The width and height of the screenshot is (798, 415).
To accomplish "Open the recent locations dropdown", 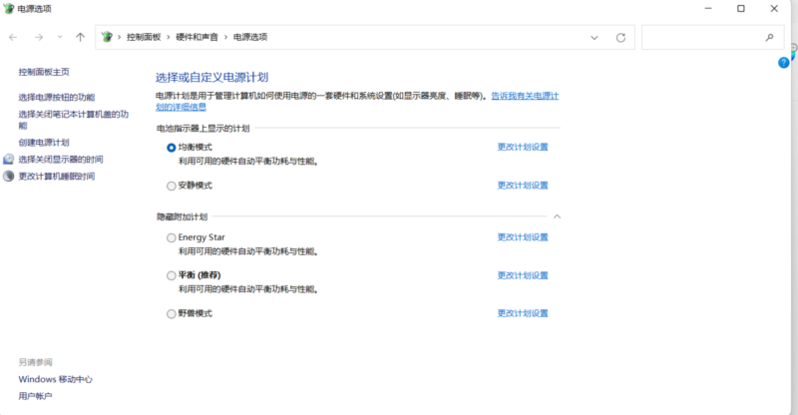I will click(x=60, y=37).
